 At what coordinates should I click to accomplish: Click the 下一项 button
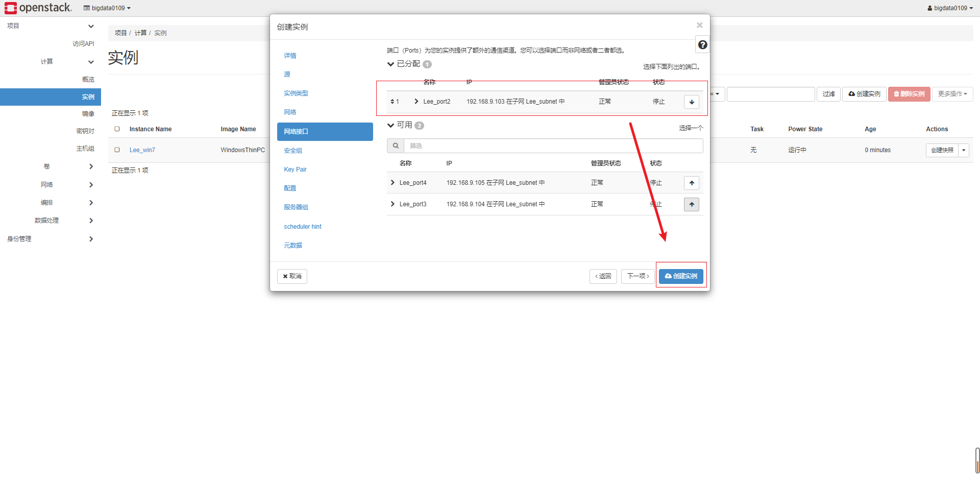(638, 276)
